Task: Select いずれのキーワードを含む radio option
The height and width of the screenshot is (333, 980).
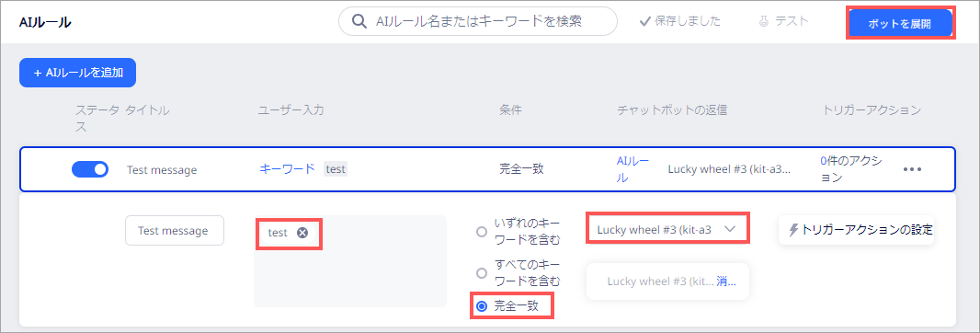Action: [x=481, y=232]
